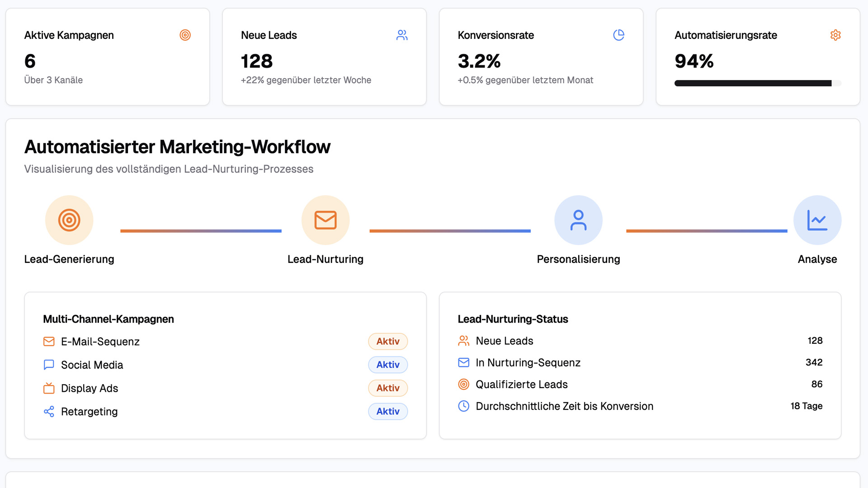This screenshot has width=868, height=488.
Task: Click the Automatisierter Marketing-Workflow title
Action: 177,147
